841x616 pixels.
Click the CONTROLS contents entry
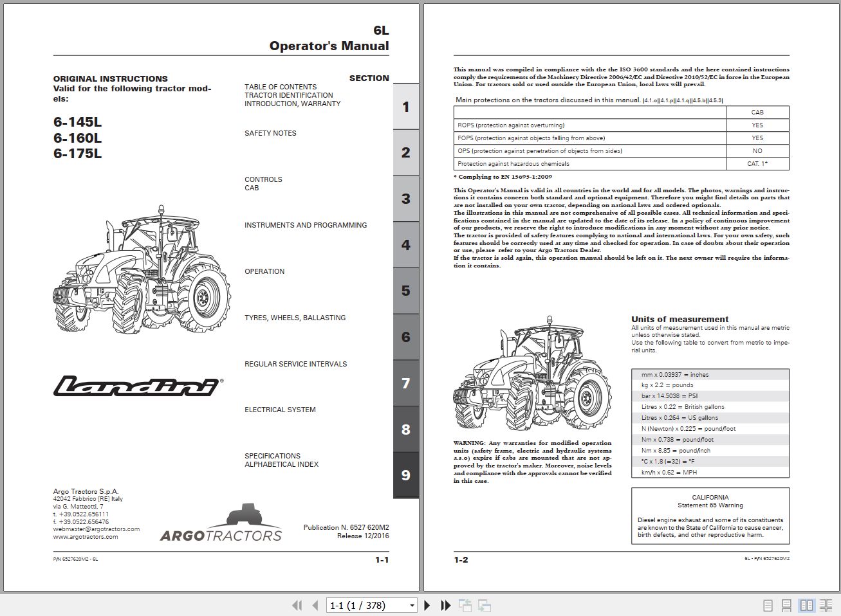263,179
